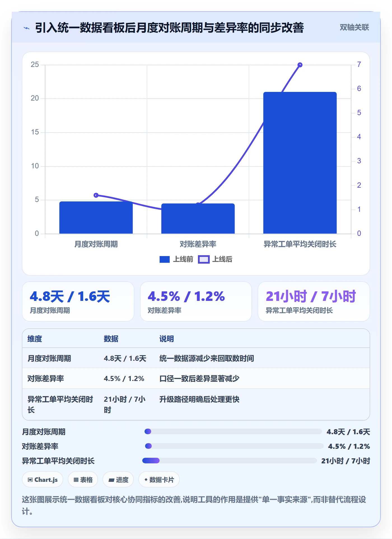
Task: Click the bar icon inside the 进度 chip
Action: pyautogui.click(x=111, y=480)
